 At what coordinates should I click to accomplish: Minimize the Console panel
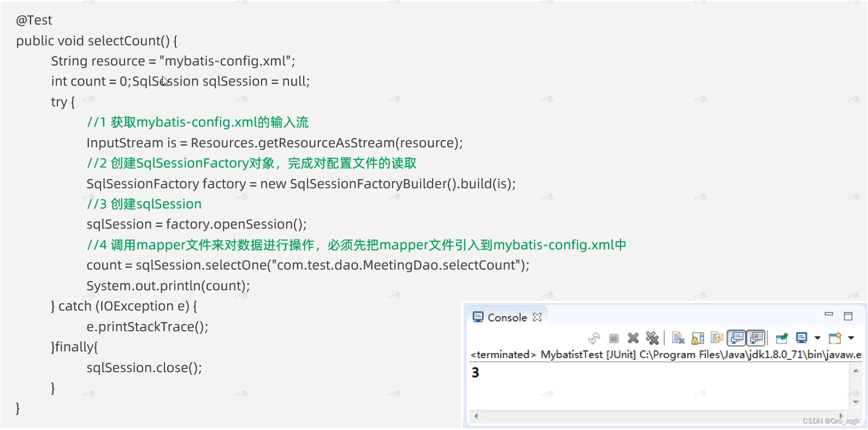829,315
